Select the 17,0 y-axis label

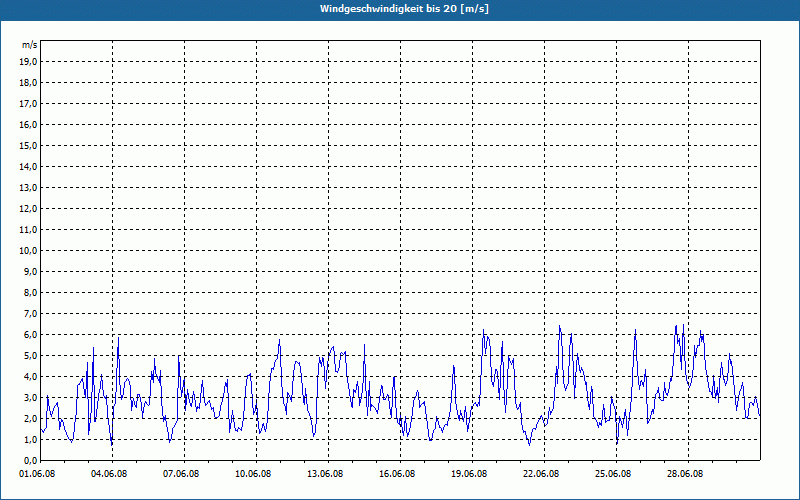click(x=29, y=103)
